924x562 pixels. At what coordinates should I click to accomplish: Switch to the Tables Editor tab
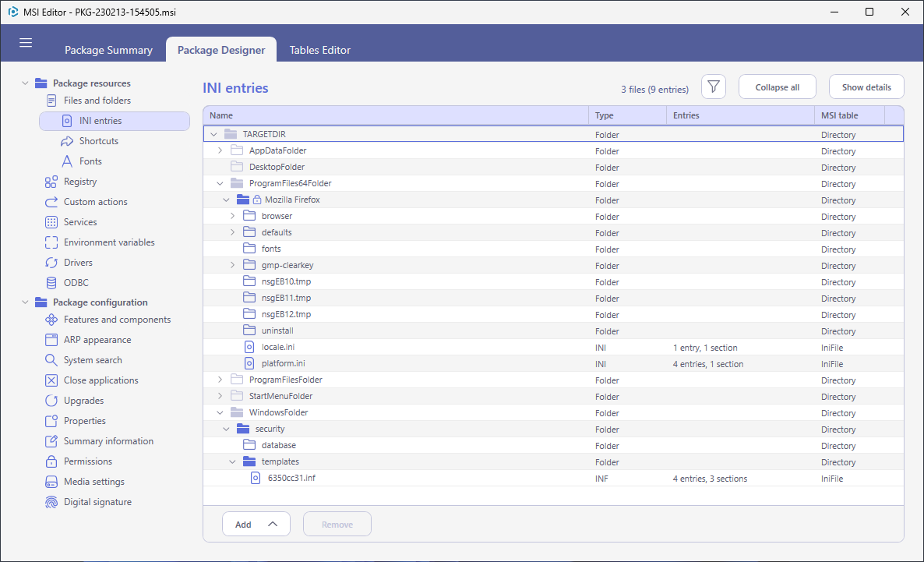pyautogui.click(x=320, y=50)
